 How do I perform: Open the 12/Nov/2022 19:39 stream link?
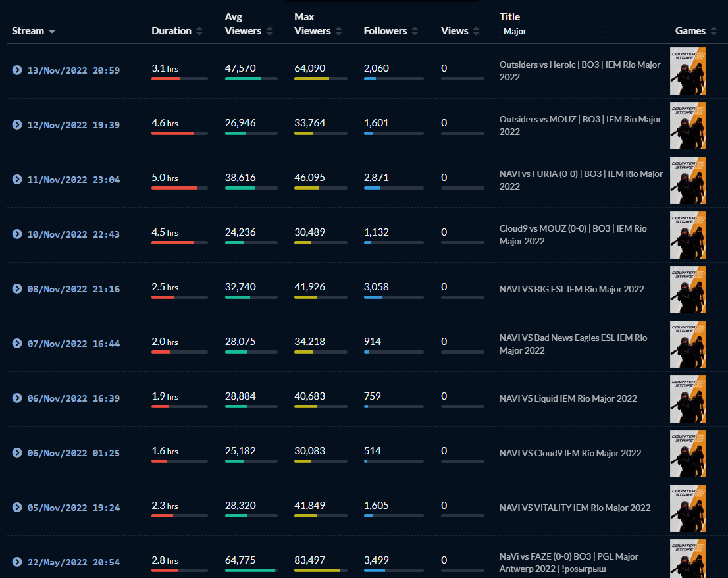click(x=73, y=125)
